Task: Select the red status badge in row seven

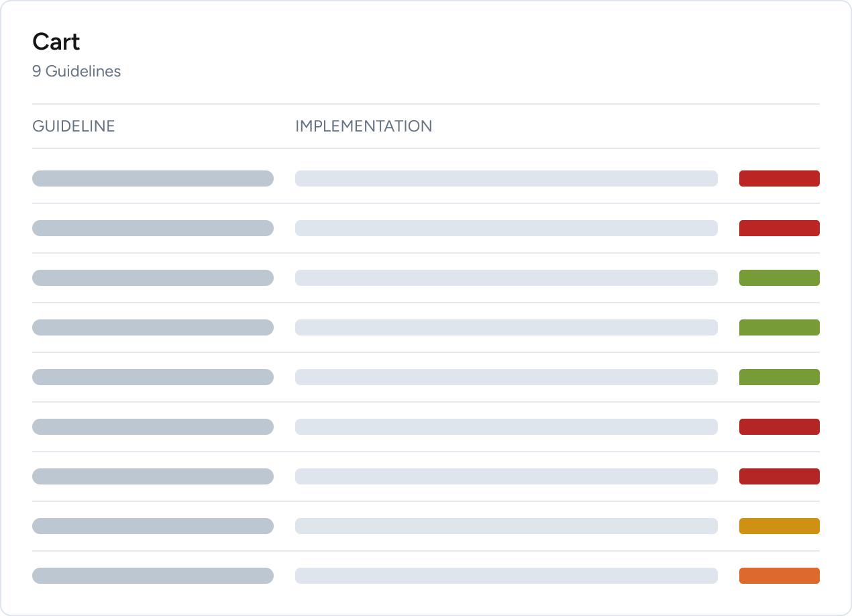Action: [x=780, y=476]
